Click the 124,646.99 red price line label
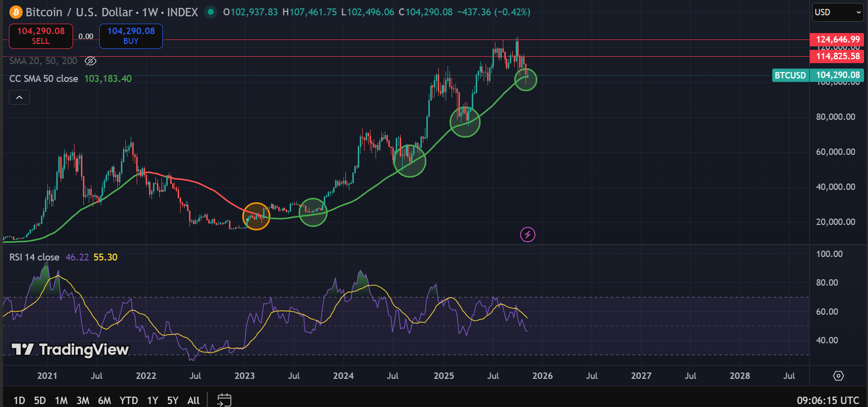The height and width of the screenshot is (407, 868). [837, 39]
